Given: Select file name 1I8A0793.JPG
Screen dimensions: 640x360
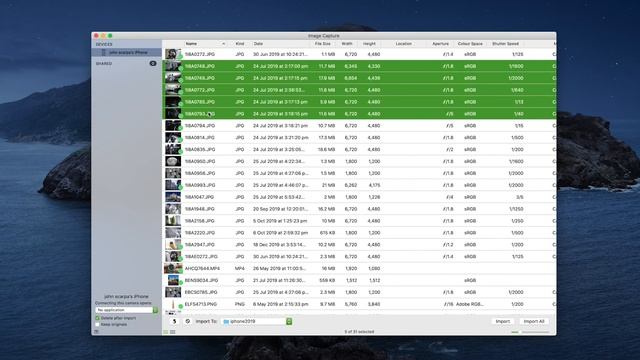Looking at the screenshot, I should tap(200, 114).
